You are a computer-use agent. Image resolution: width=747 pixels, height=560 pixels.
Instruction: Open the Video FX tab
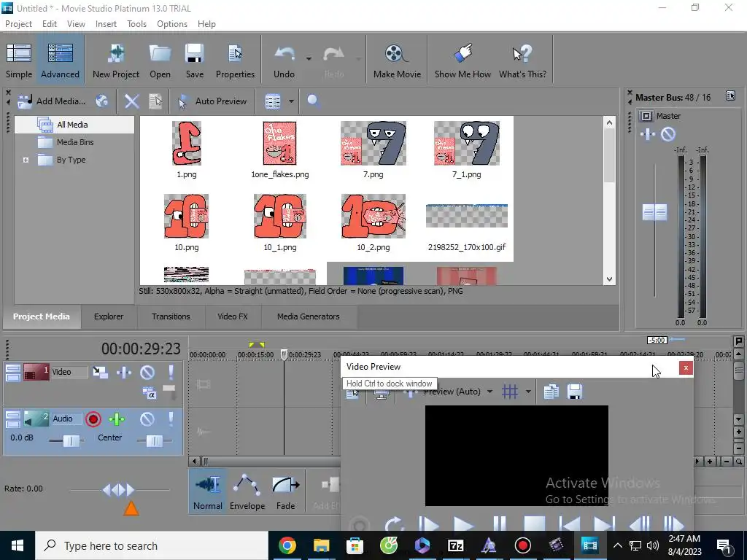click(x=233, y=316)
